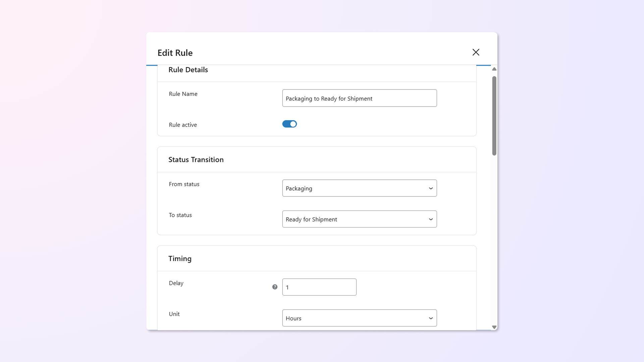Click the Rule Name label

pyautogui.click(x=183, y=94)
